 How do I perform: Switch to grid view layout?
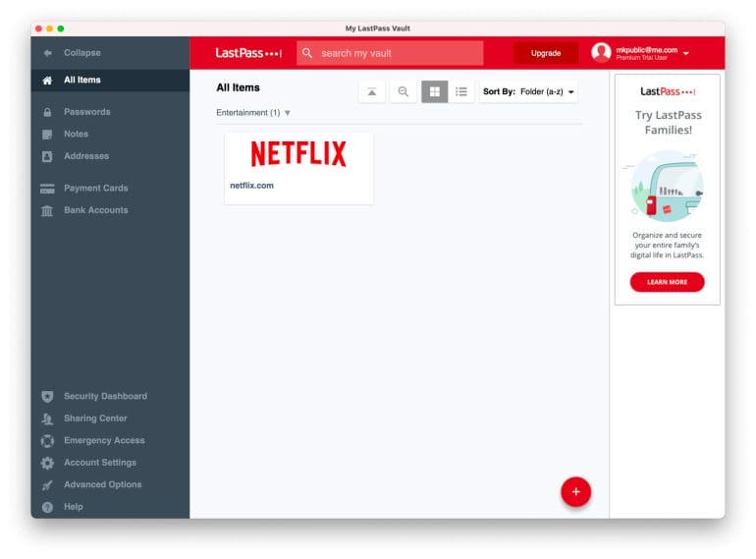tap(434, 91)
